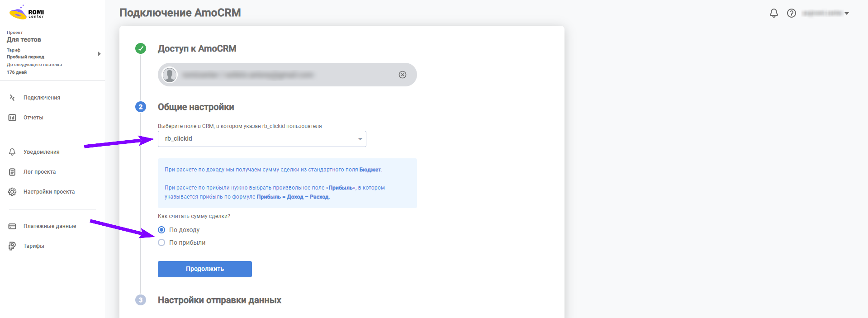This screenshot has height=318, width=868.
Task: Expand the project tariff arrow in sidebar
Action: tap(99, 54)
